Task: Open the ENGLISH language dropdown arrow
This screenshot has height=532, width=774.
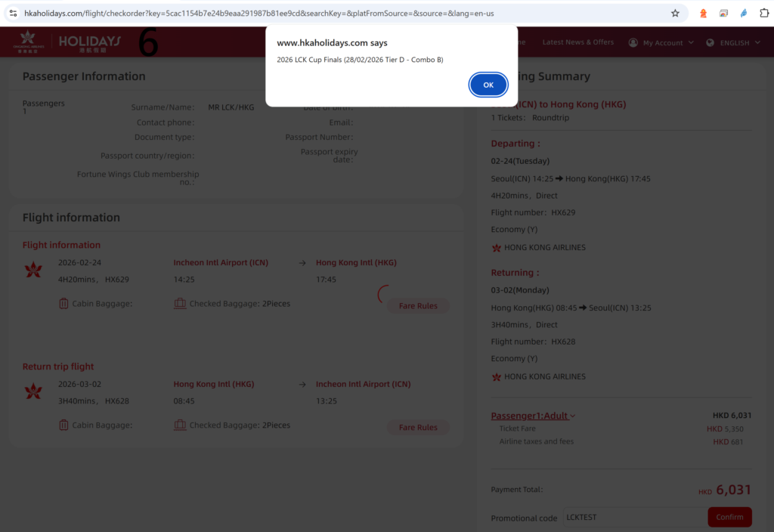Action: pyautogui.click(x=757, y=43)
